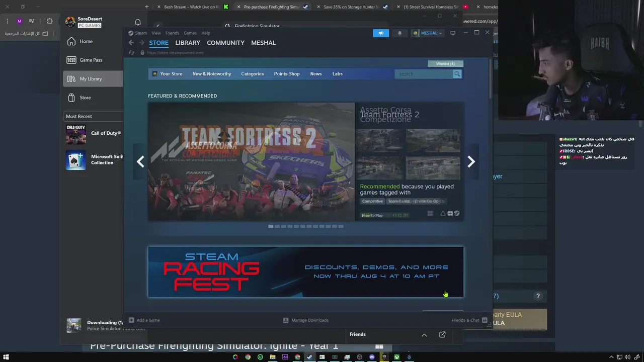Open the Games menu in Steam

(x=190, y=33)
